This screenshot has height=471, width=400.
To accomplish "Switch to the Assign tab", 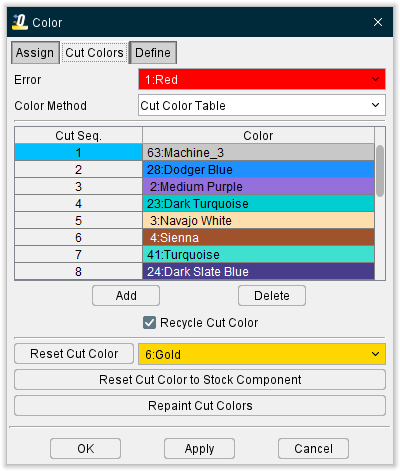I will point(35,53).
